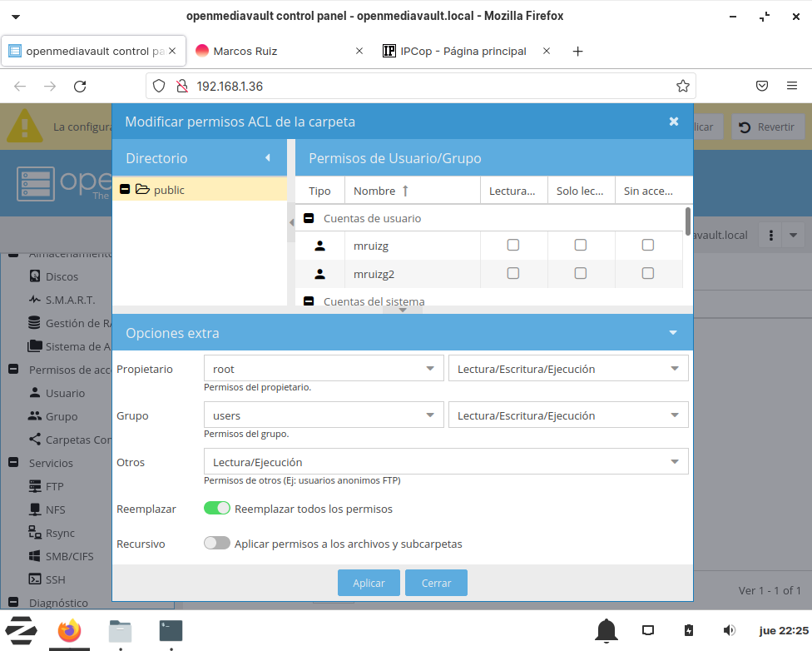Open the Otros permissions dropdown
Screen dimensions: 812x651
pyautogui.click(x=445, y=462)
